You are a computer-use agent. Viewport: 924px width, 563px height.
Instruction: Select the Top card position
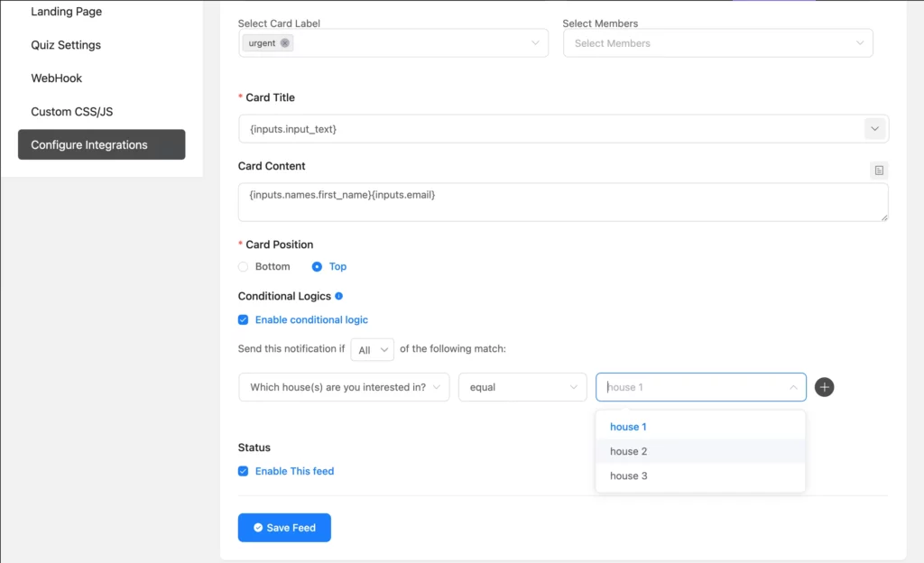point(317,267)
